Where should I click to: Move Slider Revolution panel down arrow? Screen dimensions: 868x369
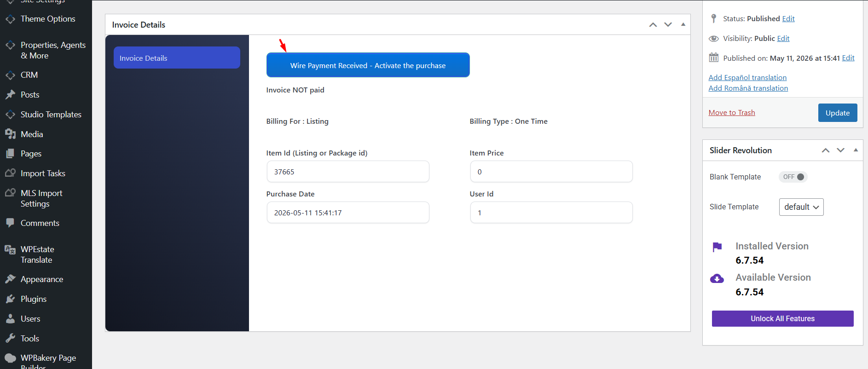841,150
